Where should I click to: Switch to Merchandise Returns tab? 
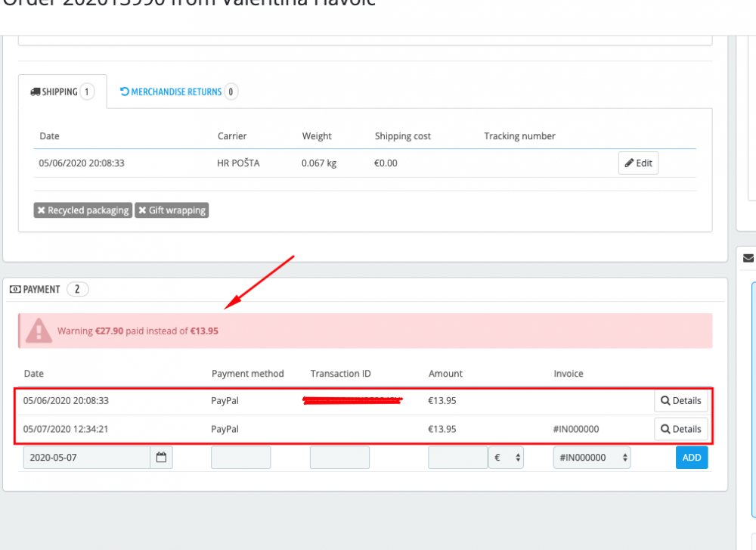tap(178, 92)
